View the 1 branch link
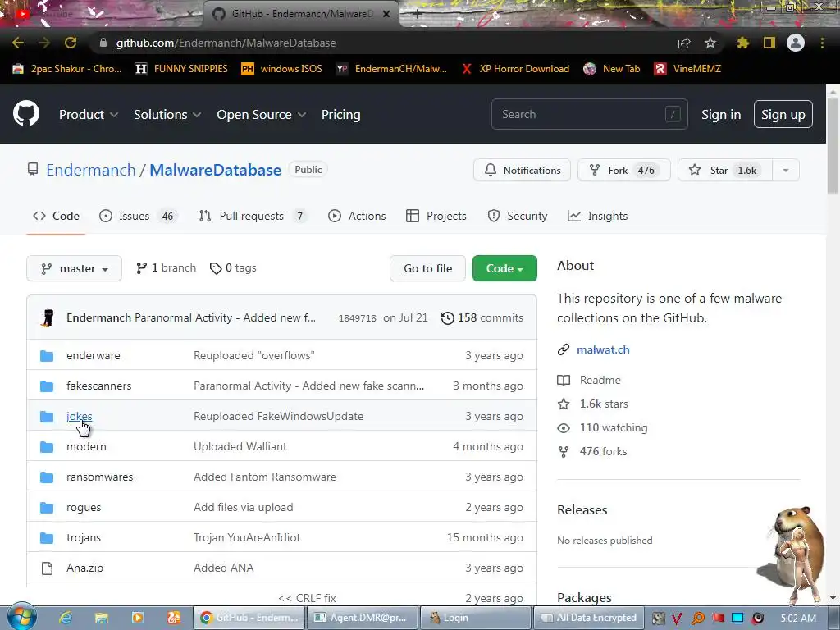Image resolution: width=840 pixels, height=630 pixels. 166,268
